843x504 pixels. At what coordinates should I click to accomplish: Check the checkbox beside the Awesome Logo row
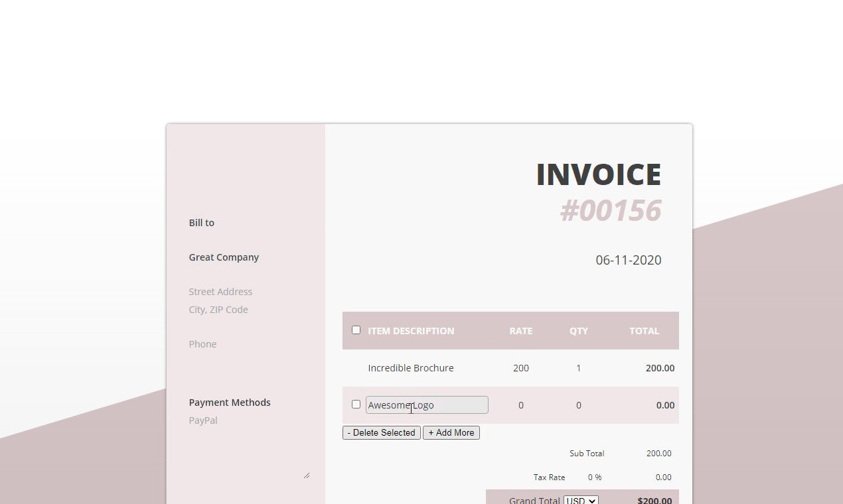pyautogui.click(x=356, y=405)
